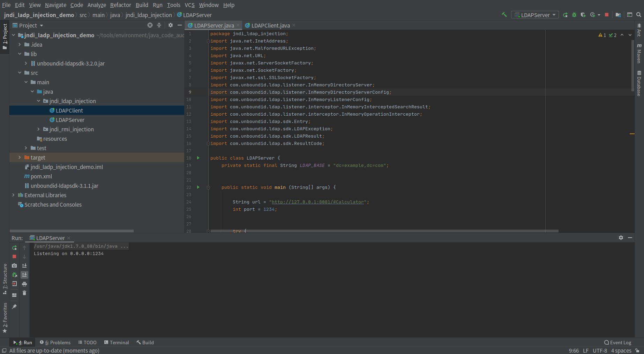Toggle the Maven tool window tab
This screenshot has width=644, height=354.
coord(639,53)
